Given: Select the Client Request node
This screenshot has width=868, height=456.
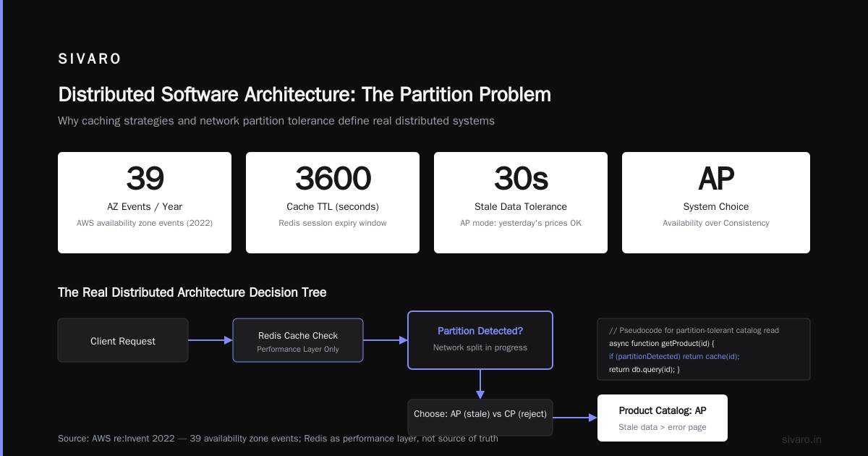Looking at the screenshot, I should [x=123, y=340].
